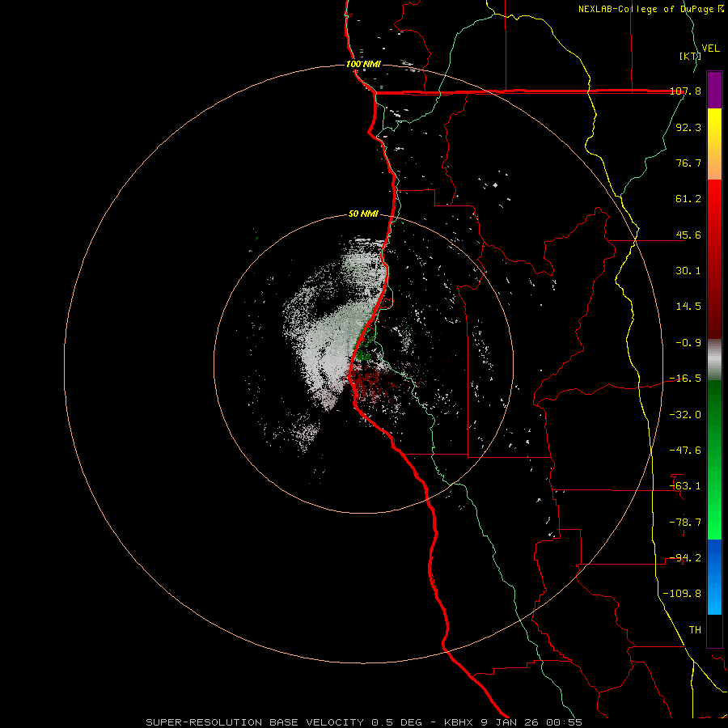The height and width of the screenshot is (728, 728).
Task: Select the -94.2 velocity scale value
Action: 685,558
